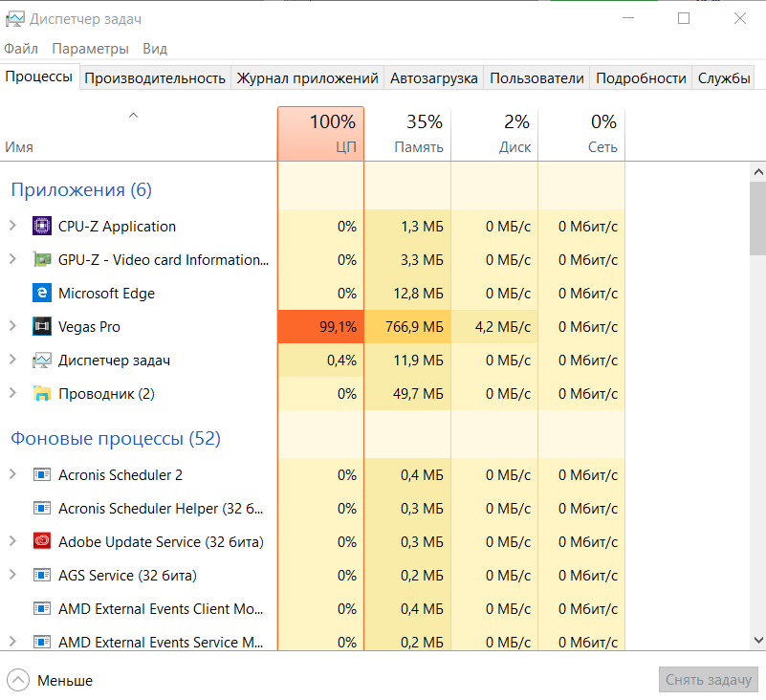
Task: Open the Файл menu
Action: click(x=21, y=49)
